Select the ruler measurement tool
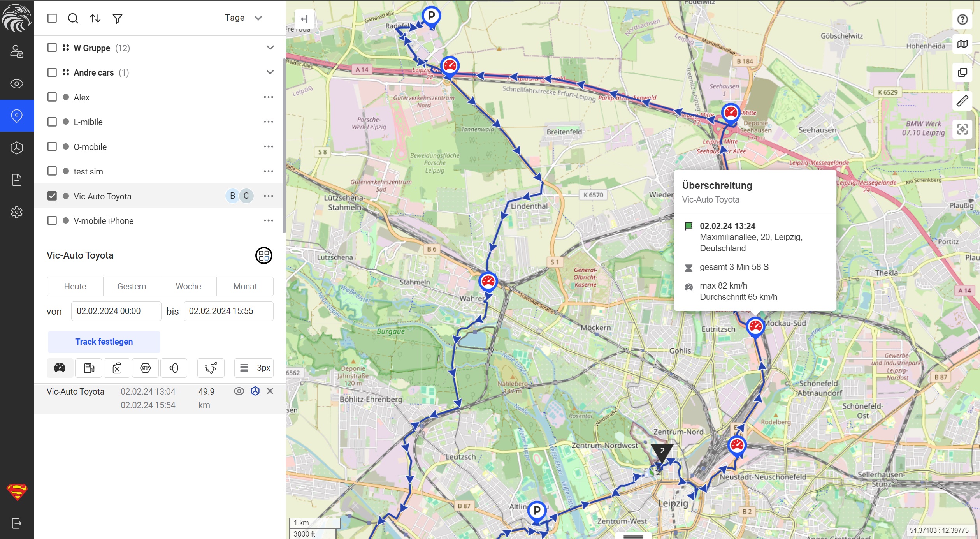The height and width of the screenshot is (539, 980). coord(962,101)
